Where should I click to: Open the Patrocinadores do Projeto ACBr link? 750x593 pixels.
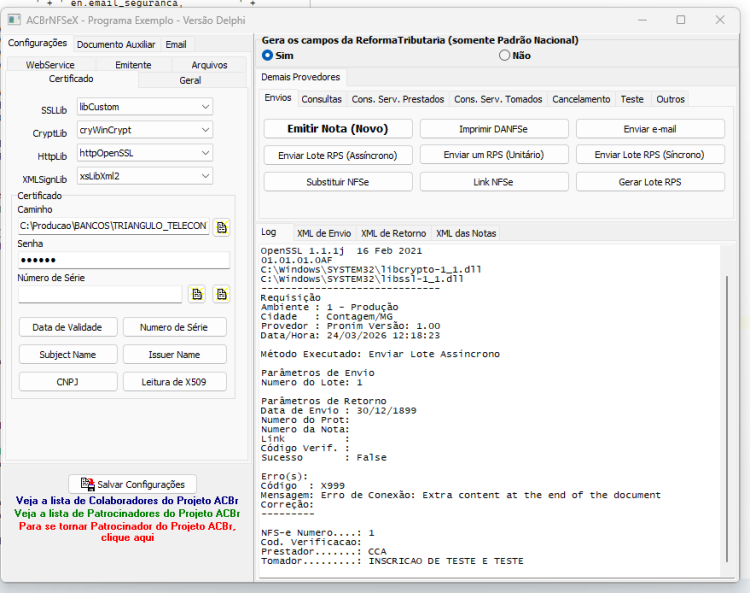click(x=127, y=514)
